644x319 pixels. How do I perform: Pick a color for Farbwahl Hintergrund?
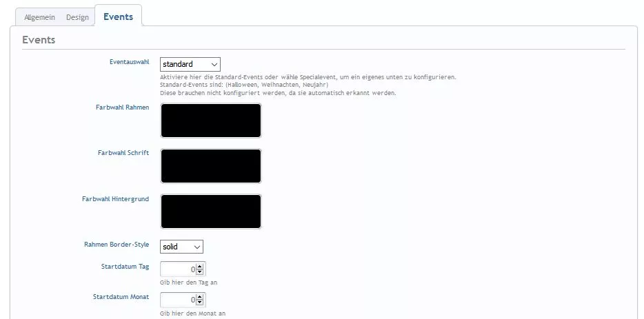211,212
